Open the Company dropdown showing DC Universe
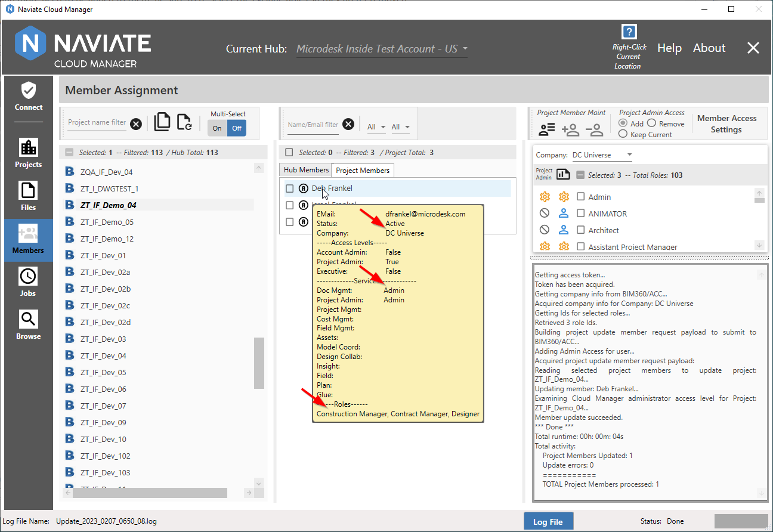 [601, 155]
